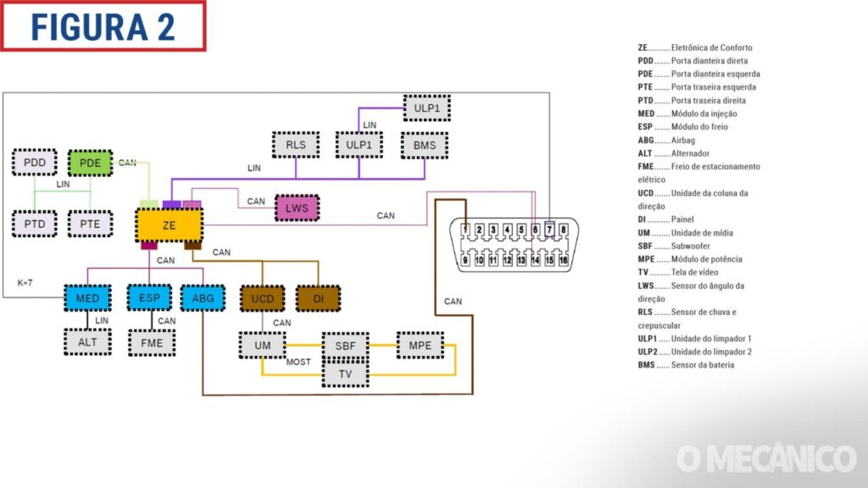This screenshot has width=868, height=488.
Task: Select the ALT alternator block
Action: [x=87, y=341]
